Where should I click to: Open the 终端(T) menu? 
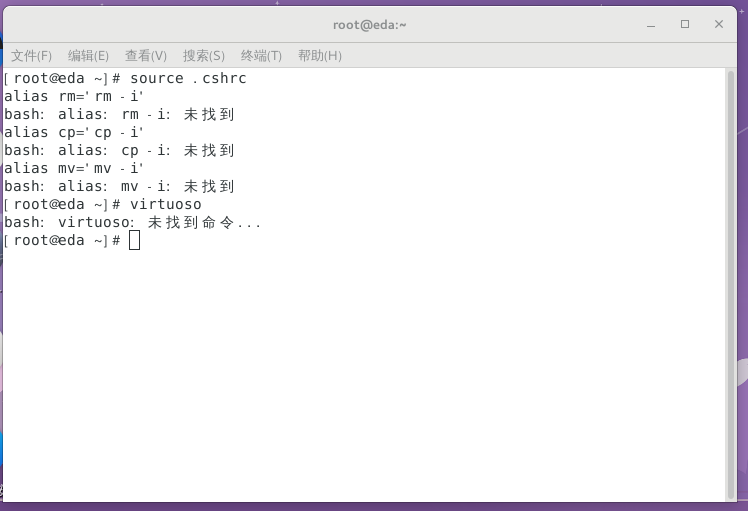tap(261, 56)
